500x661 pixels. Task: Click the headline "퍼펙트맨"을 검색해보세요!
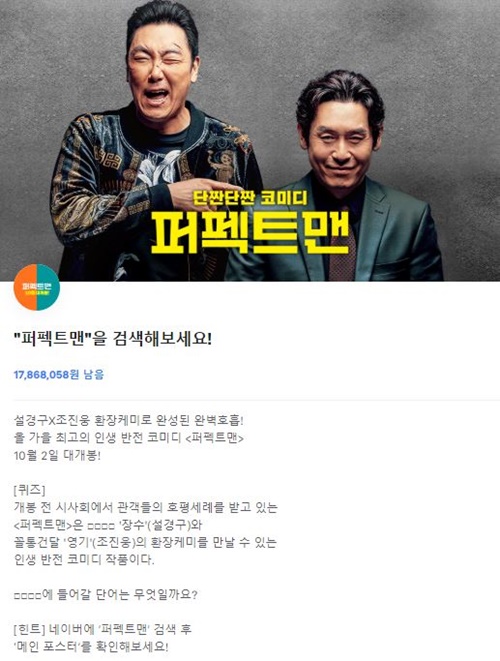click(113, 339)
